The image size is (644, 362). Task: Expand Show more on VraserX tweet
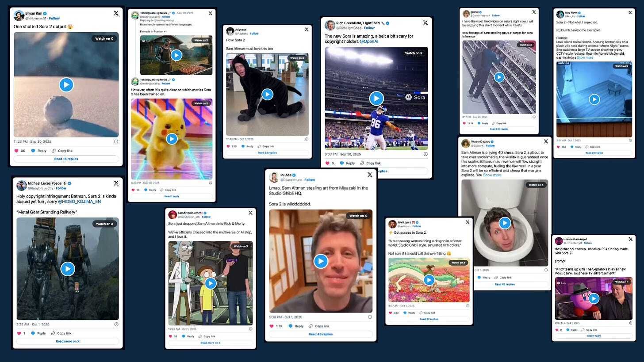pyautogui.click(x=492, y=175)
